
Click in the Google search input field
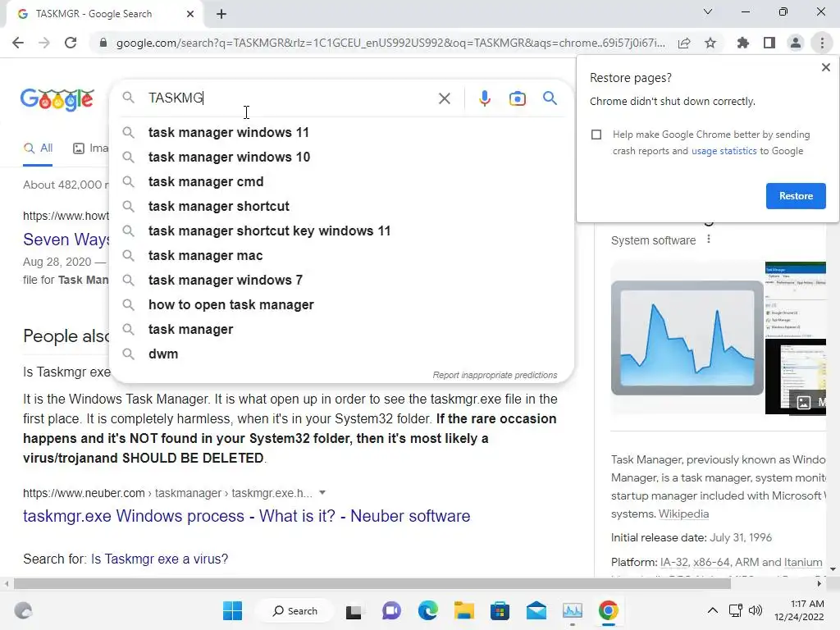[x=290, y=98]
